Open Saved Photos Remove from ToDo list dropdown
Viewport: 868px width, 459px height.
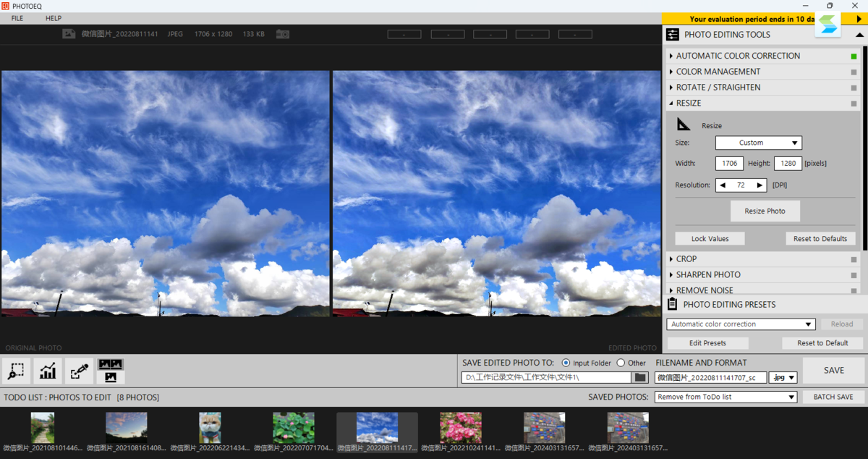point(726,397)
